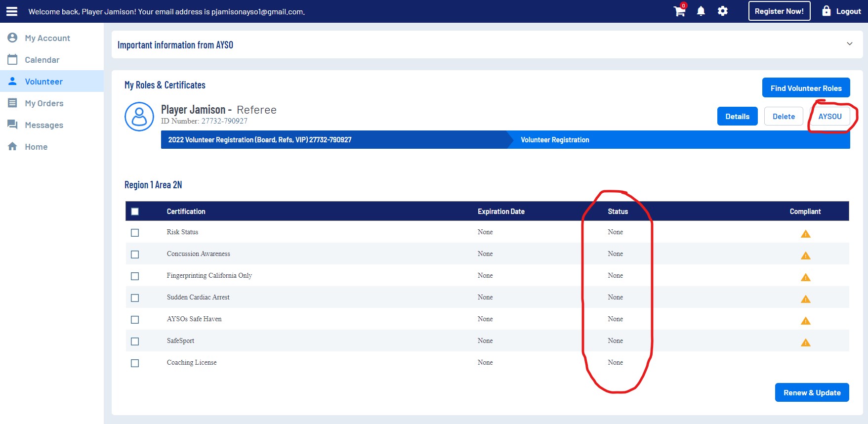Click the Player Jamison profile avatar icon
The width and height of the screenshot is (868, 424).
(139, 117)
